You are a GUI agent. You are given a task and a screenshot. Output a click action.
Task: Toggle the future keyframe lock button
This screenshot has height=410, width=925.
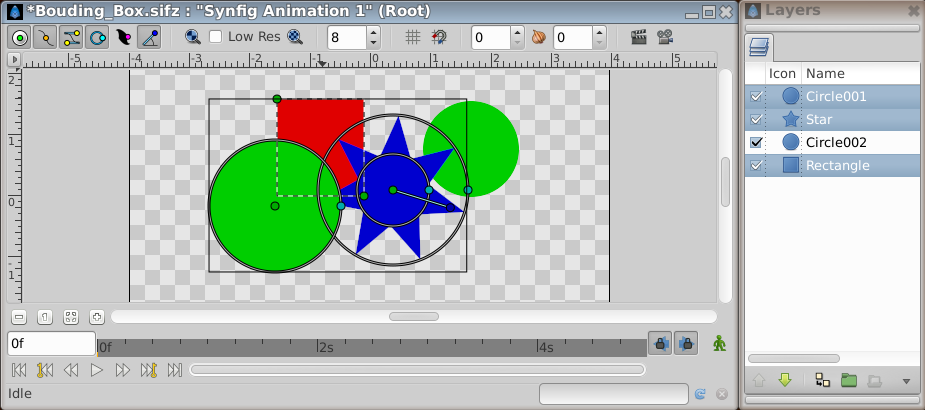(x=685, y=343)
